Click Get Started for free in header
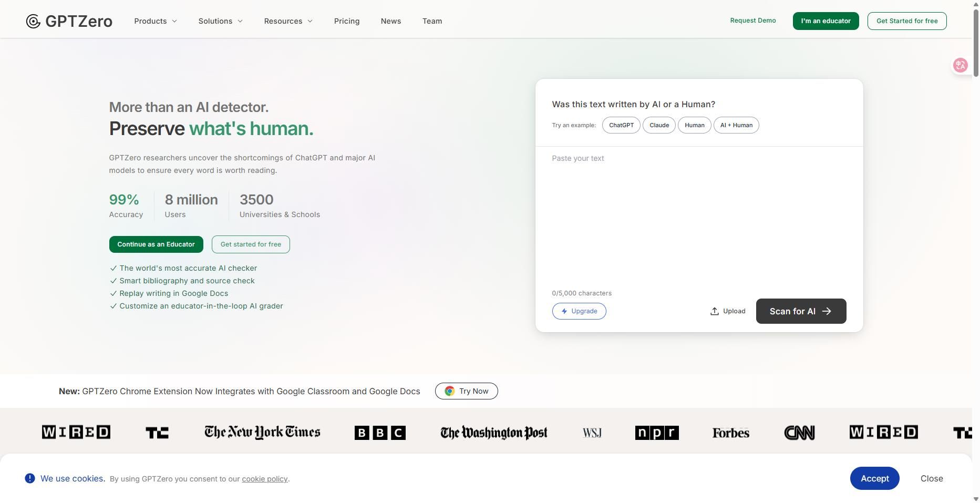 (907, 21)
